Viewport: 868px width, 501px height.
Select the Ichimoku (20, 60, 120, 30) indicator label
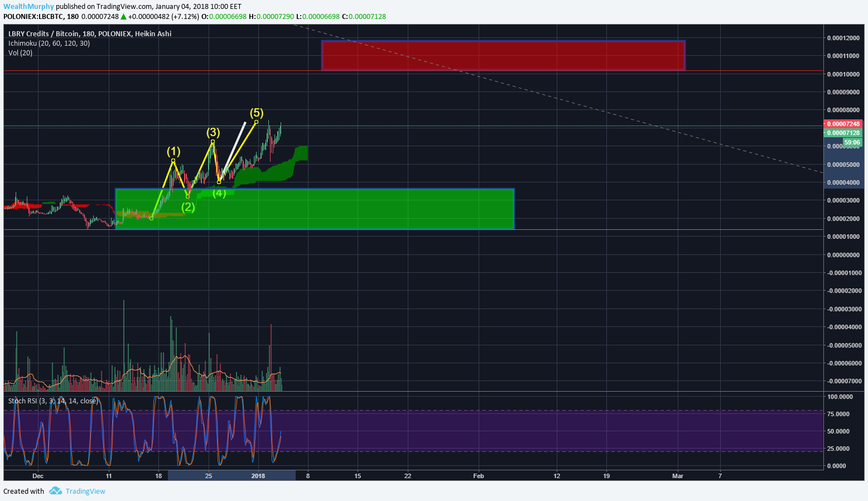click(49, 44)
